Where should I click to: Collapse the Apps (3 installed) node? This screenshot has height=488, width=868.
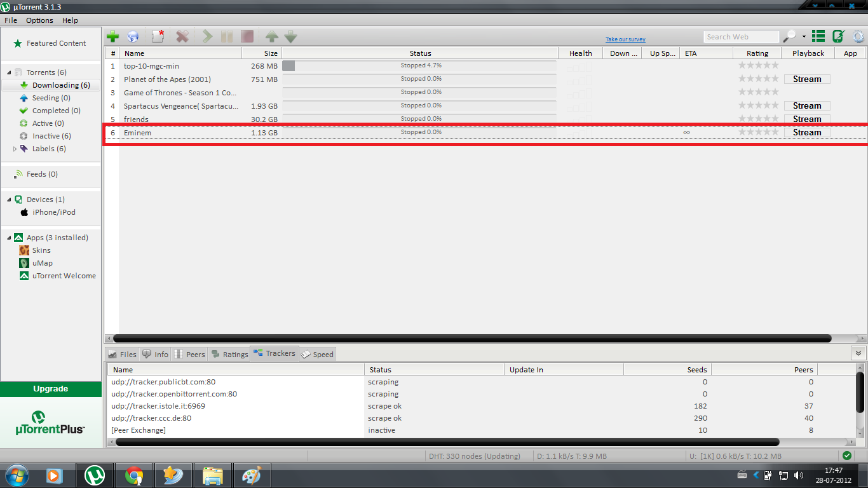click(x=9, y=238)
